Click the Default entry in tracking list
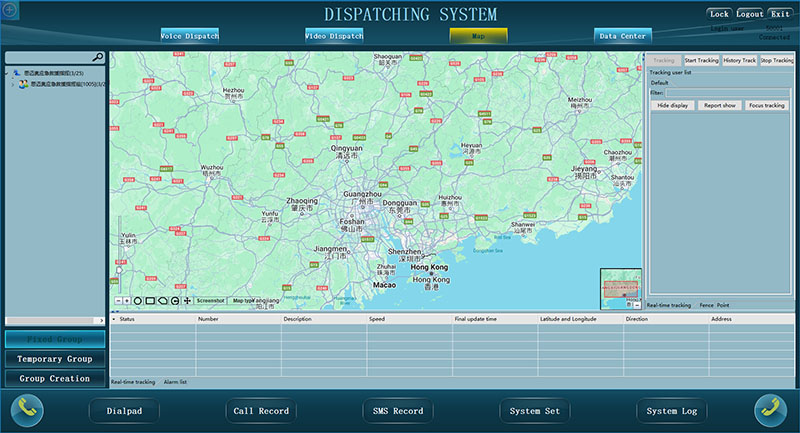 pos(659,83)
